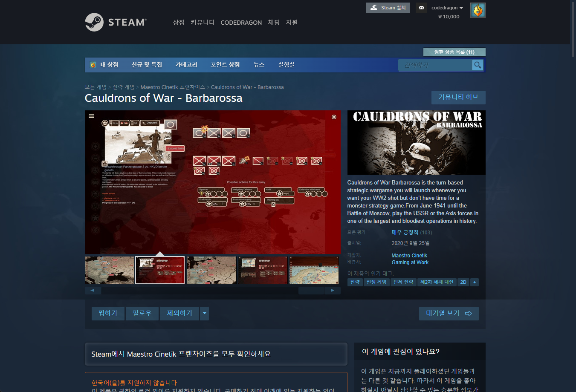Open the Maestro Cinetik 프랜차이즈 banner
576x392 pixels.
[x=216, y=354]
